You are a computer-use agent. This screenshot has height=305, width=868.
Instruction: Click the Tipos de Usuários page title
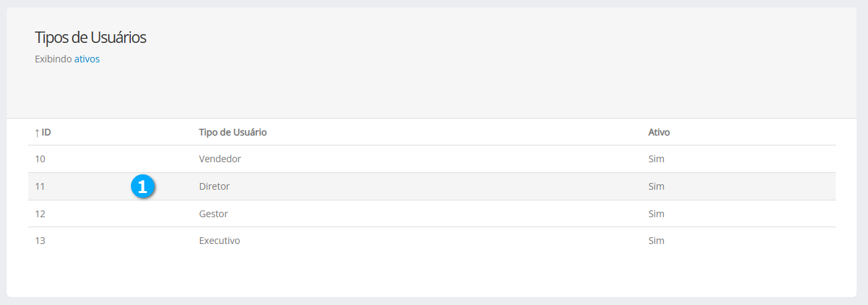coord(90,38)
